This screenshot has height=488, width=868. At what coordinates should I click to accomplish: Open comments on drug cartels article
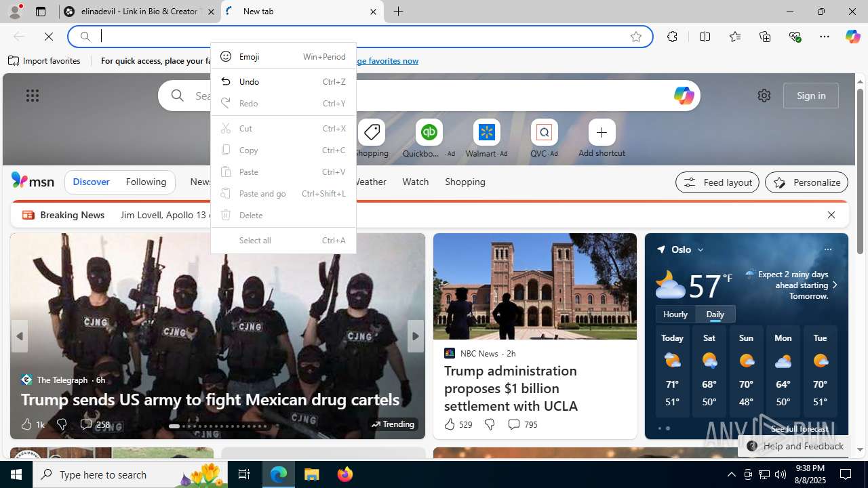94,424
